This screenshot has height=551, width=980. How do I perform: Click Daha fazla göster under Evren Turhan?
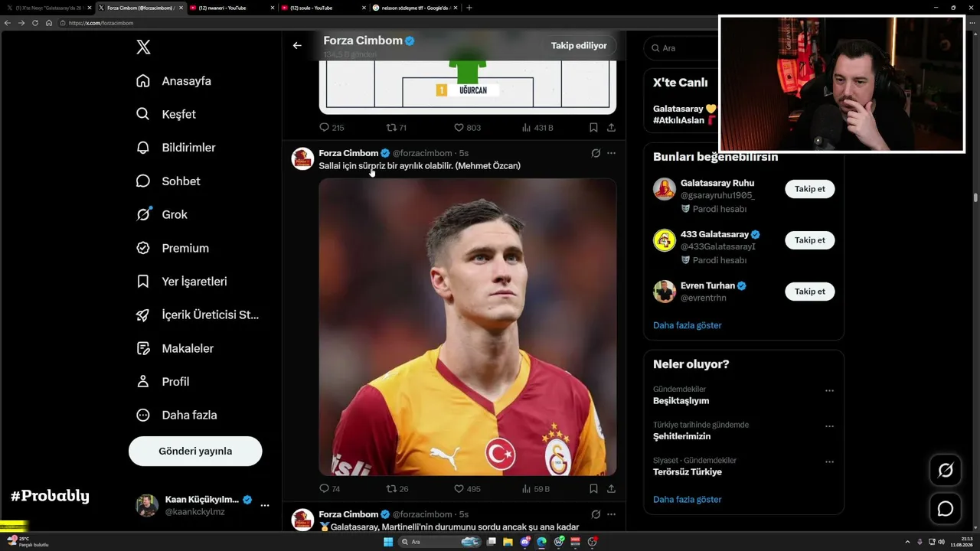click(x=688, y=325)
